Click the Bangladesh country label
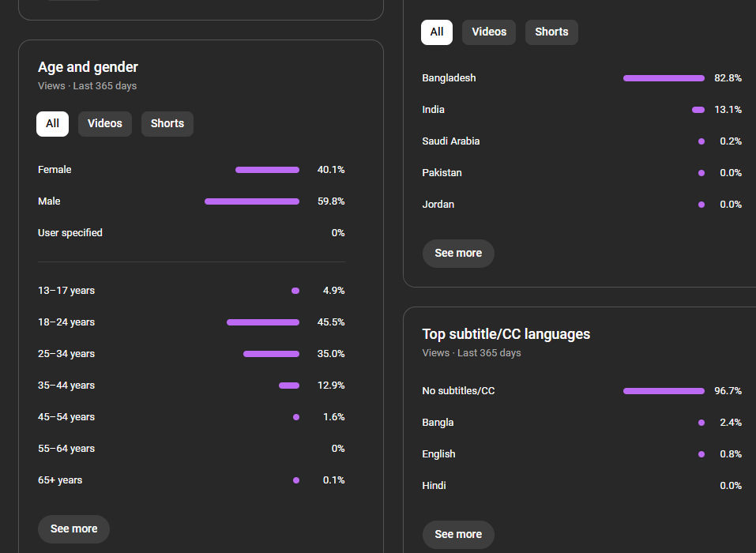756x553 pixels. 449,78
